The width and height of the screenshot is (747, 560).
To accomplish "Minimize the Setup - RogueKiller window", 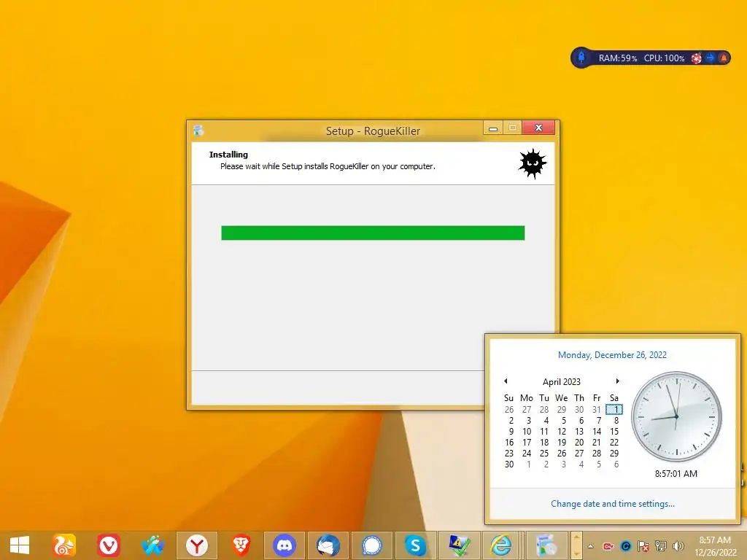I will (x=493, y=128).
